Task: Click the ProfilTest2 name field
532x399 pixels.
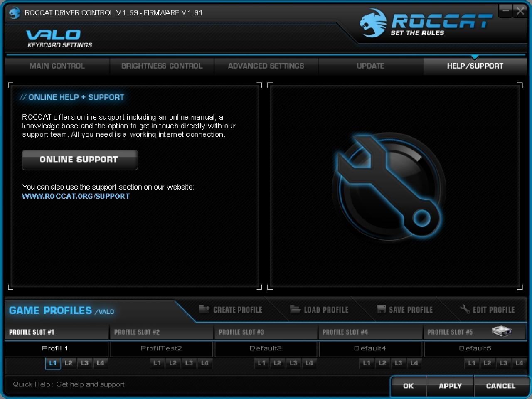Action: click(161, 349)
